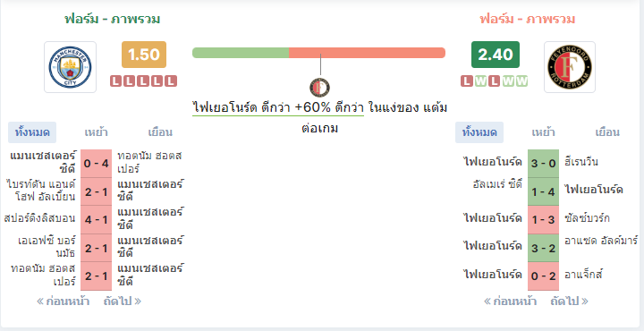Click Feyenoord's 2.40 points badge
Viewport: 644px width, 331px height.
pos(496,55)
